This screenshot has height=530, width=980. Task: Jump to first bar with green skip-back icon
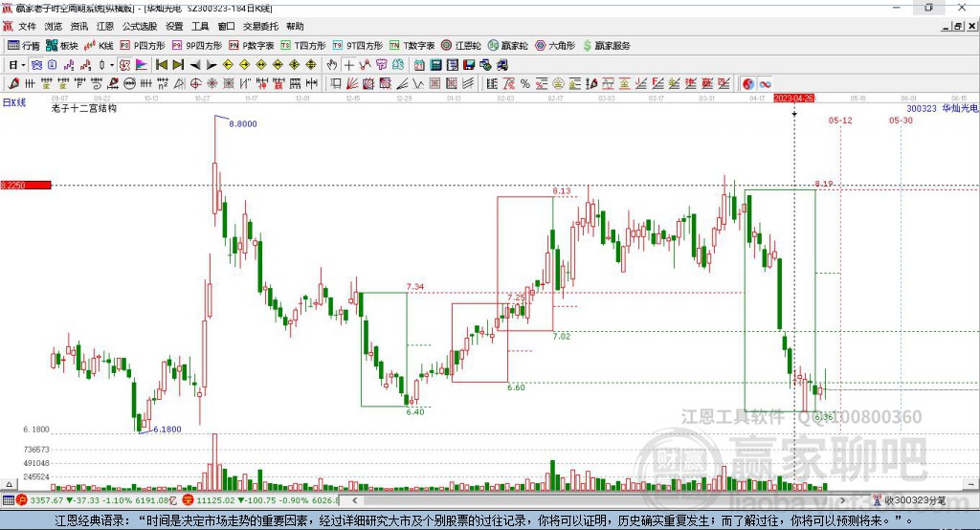coord(161,65)
